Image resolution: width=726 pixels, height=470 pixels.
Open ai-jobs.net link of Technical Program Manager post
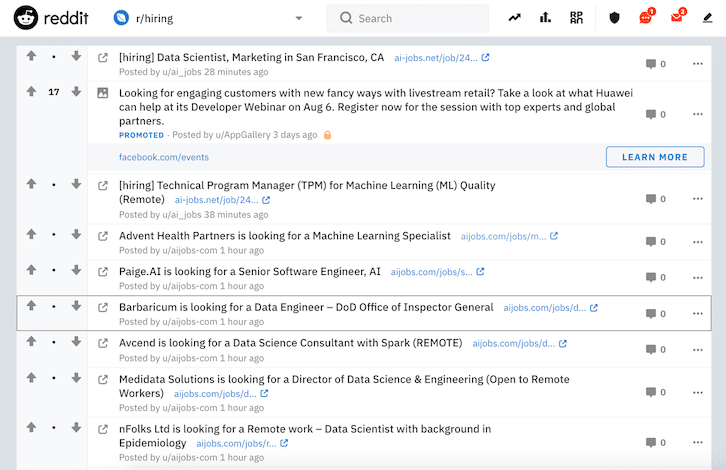[222, 200]
